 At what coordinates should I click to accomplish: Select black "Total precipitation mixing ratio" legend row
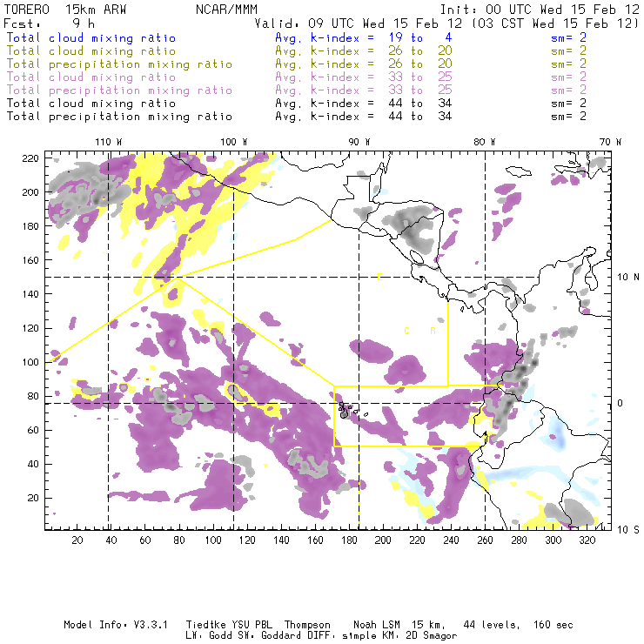[119, 117]
